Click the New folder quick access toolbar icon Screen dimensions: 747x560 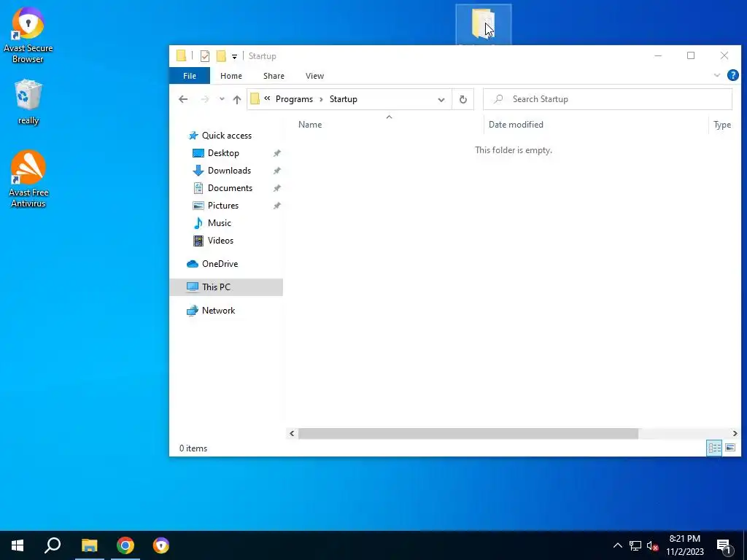[x=220, y=56]
